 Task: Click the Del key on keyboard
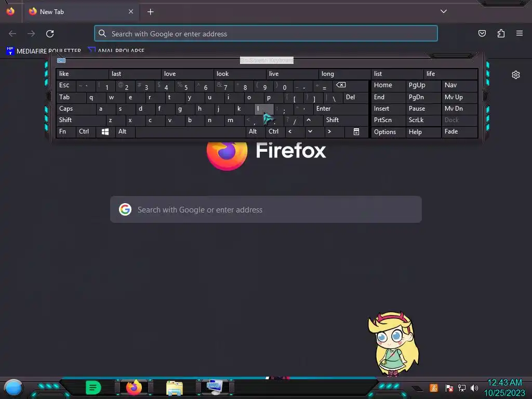pos(355,97)
